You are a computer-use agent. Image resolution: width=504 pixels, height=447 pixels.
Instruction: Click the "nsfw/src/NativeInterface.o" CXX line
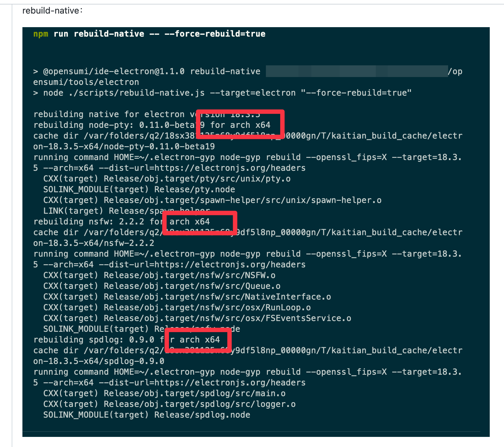(x=187, y=297)
